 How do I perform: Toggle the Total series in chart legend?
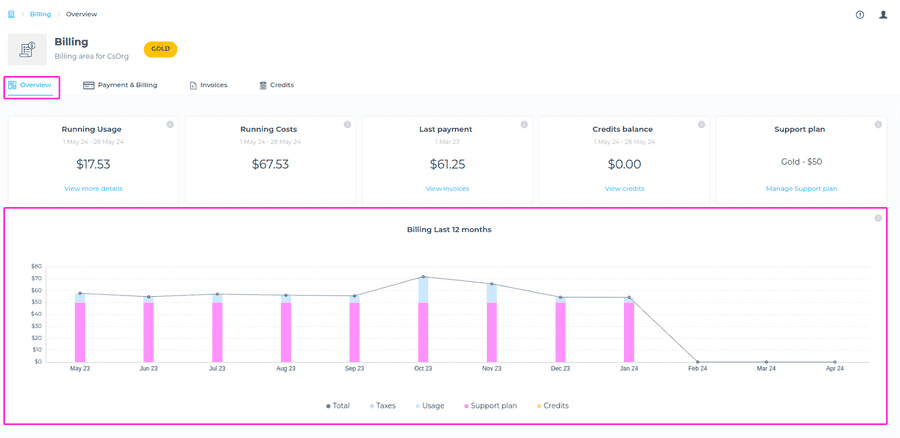click(338, 406)
